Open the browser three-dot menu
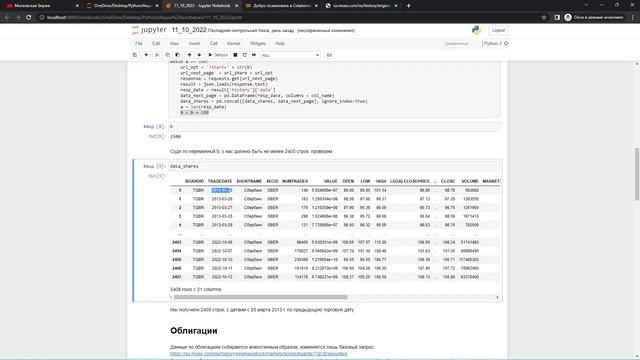 point(633,18)
